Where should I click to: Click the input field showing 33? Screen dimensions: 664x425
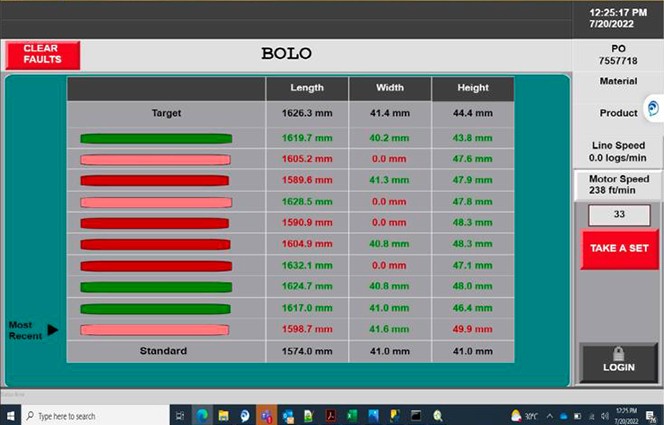click(x=619, y=214)
